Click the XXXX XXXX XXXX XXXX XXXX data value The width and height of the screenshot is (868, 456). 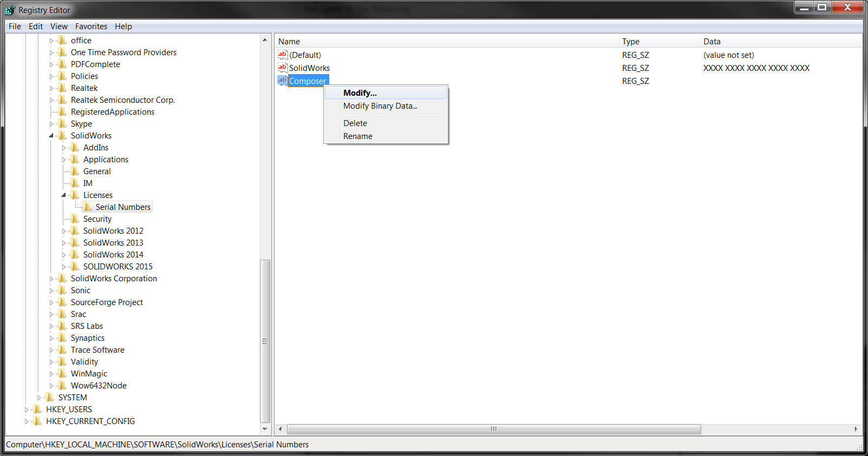point(756,68)
